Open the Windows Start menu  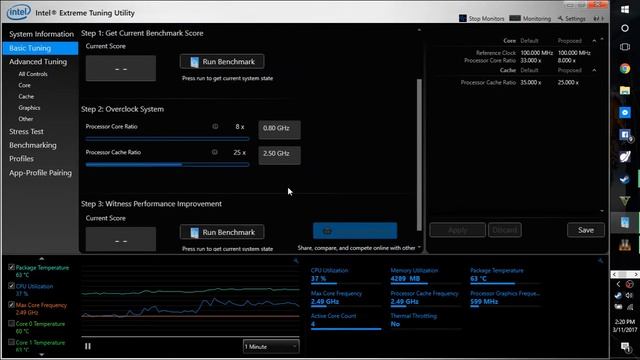(x=625, y=9)
